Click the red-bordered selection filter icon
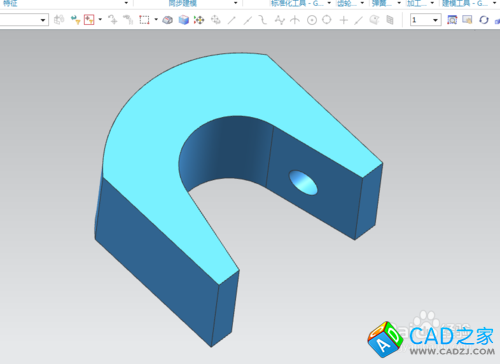Image resolution: width=500 pixels, height=364 pixels. point(89,20)
